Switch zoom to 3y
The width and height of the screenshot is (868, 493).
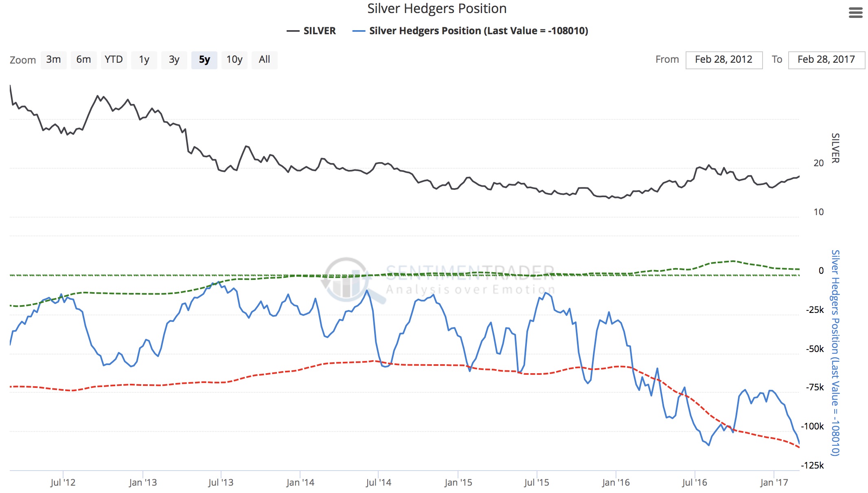coord(174,60)
